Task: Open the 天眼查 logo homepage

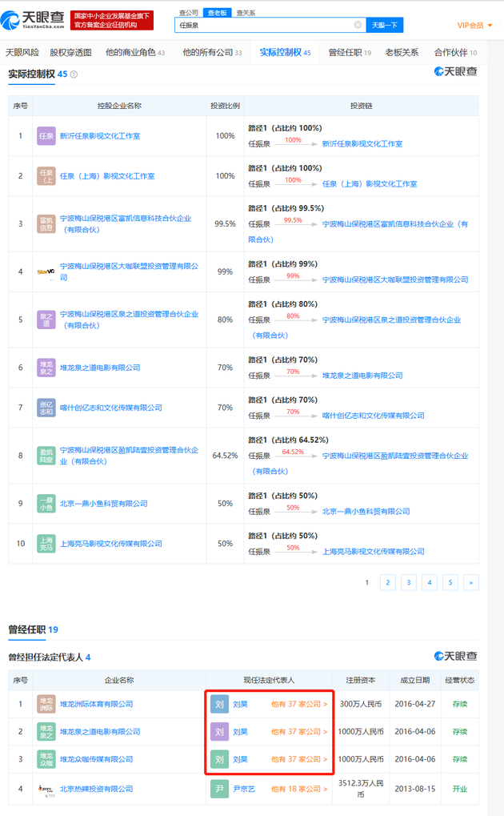Action: pyautogui.click(x=33, y=20)
